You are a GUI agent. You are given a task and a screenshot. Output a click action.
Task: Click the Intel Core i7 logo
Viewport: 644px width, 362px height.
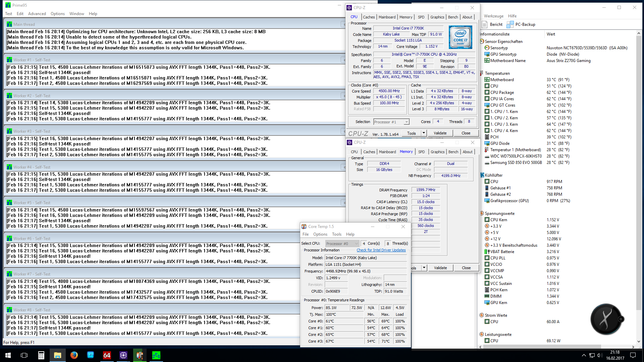460,37
